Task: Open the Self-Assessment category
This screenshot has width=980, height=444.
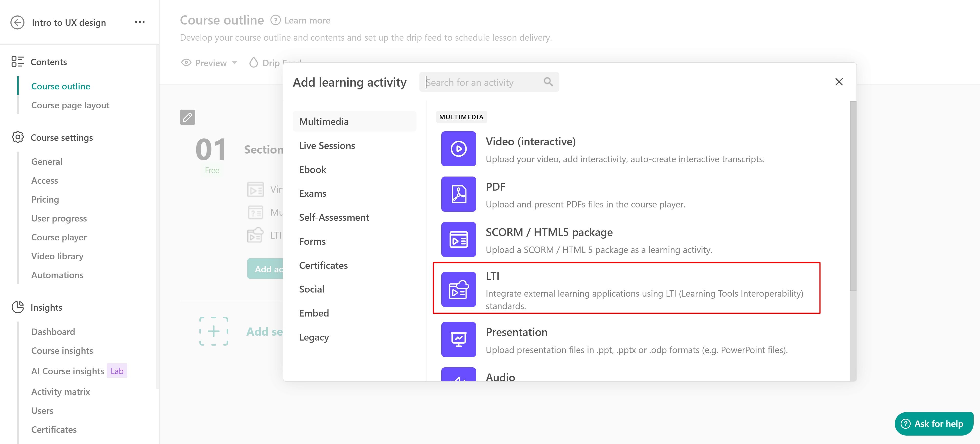Action: coord(334,217)
